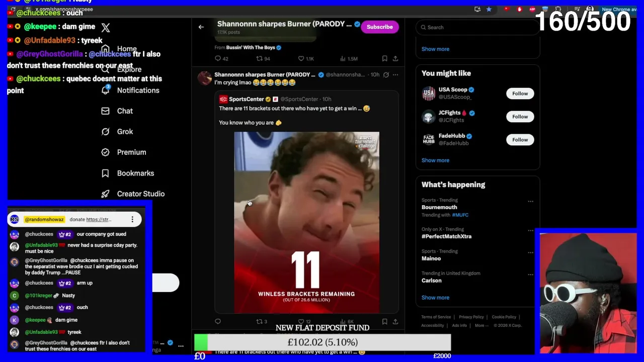Open Notifications via the bell icon
The width and height of the screenshot is (644, 362).
point(105,90)
